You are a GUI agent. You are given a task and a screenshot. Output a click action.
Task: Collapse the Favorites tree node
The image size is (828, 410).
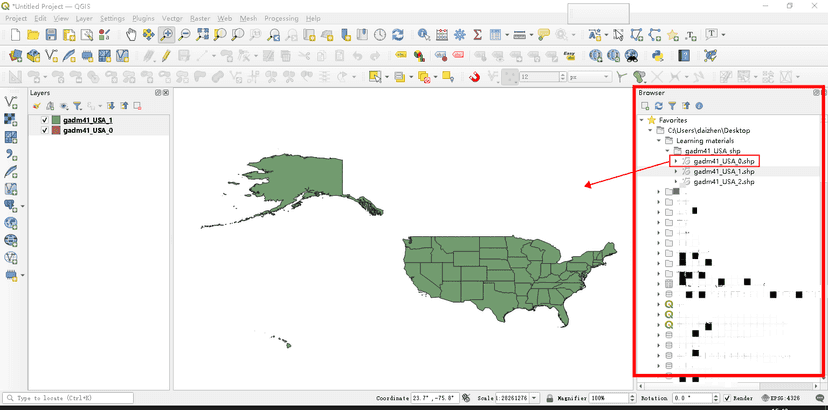pos(641,120)
